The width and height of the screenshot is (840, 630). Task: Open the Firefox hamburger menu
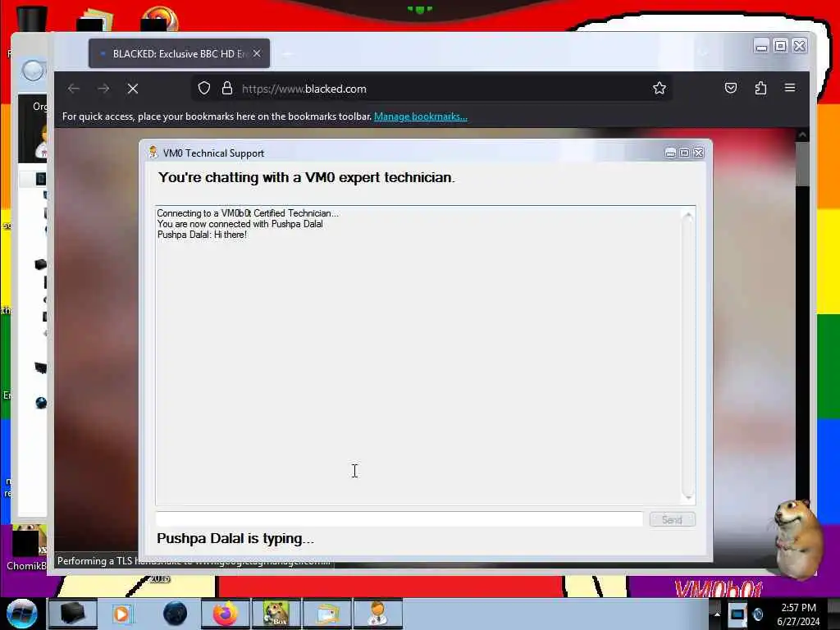click(x=790, y=88)
